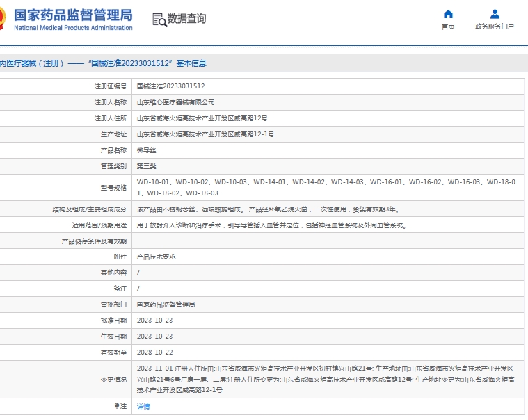Click approving department 国家药品监督管理局 cell
Image resolution: width=528 pixels, height=420 pixels.
tap(166, 305)
